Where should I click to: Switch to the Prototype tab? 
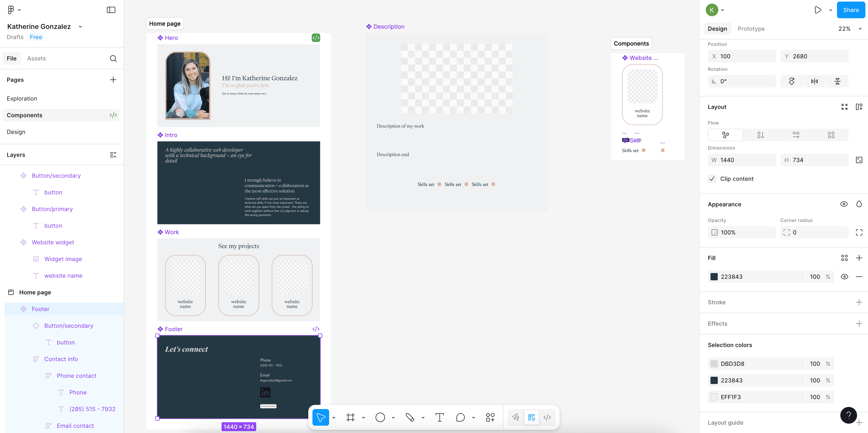(x=751, y=29)
